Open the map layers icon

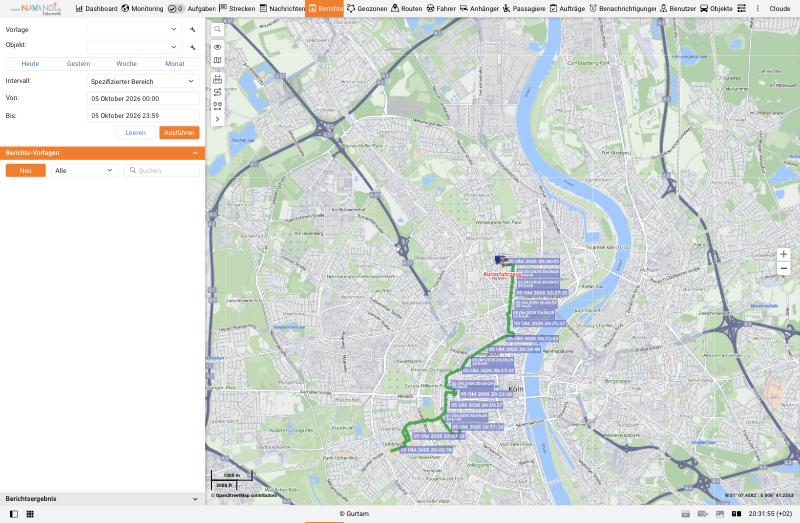(x=217, y=60)
